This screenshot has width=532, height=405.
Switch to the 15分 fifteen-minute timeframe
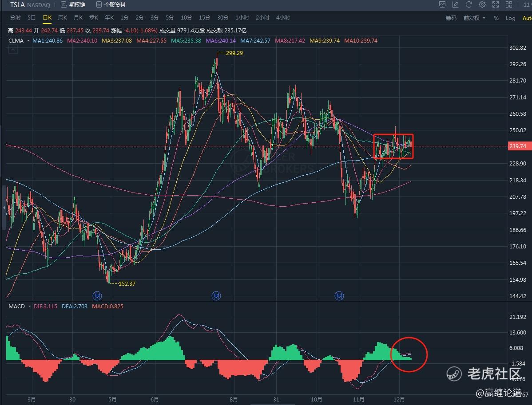point(205,18)
